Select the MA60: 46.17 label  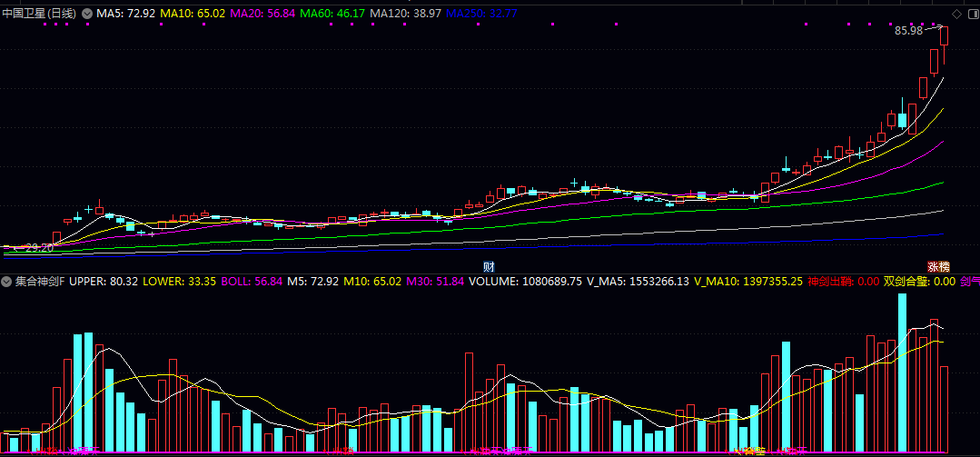coord(332,13)
